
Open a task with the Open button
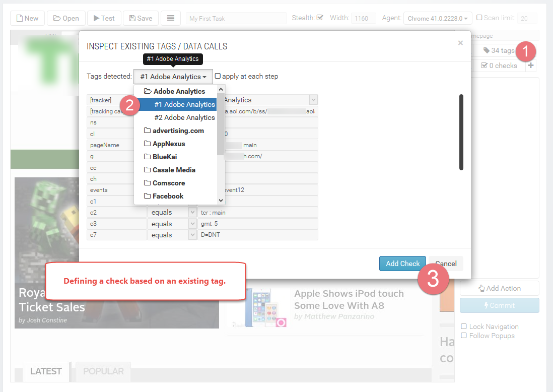[66, 18]
